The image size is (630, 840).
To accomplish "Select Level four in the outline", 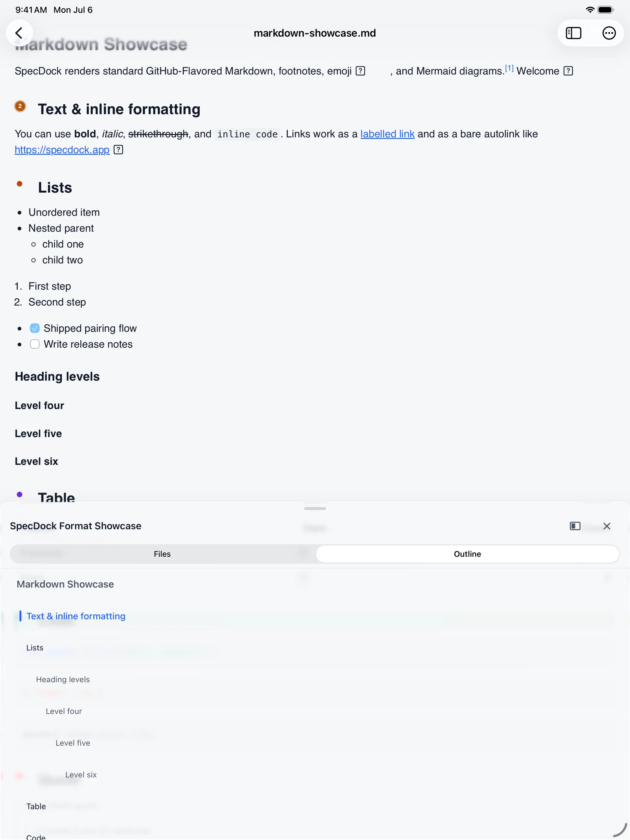I will coord(64,711).
